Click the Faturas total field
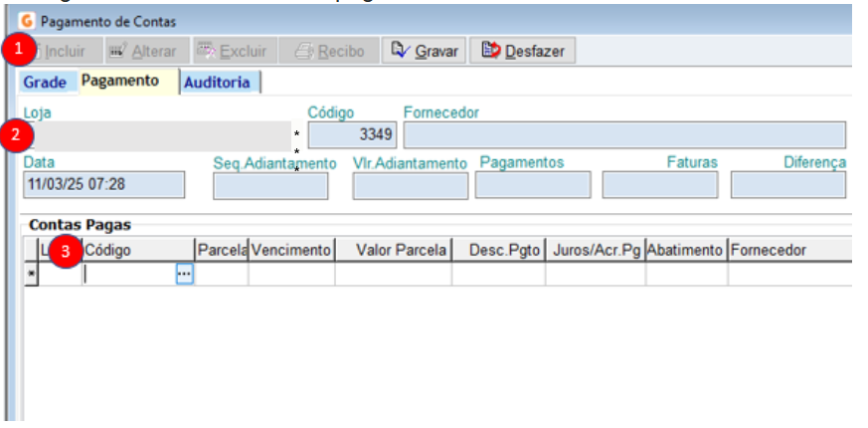The width and height of the screenshot is (868, 428). coord(660,184)
